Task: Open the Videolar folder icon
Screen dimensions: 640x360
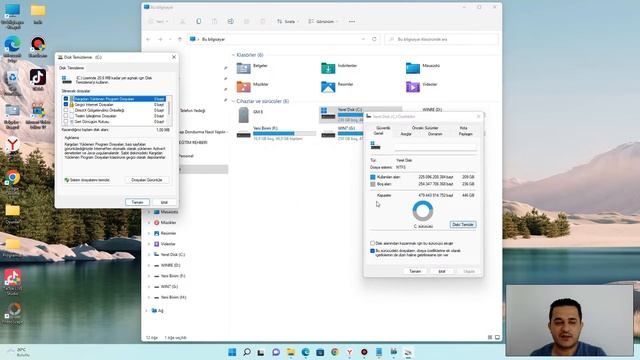Action: 413,87
